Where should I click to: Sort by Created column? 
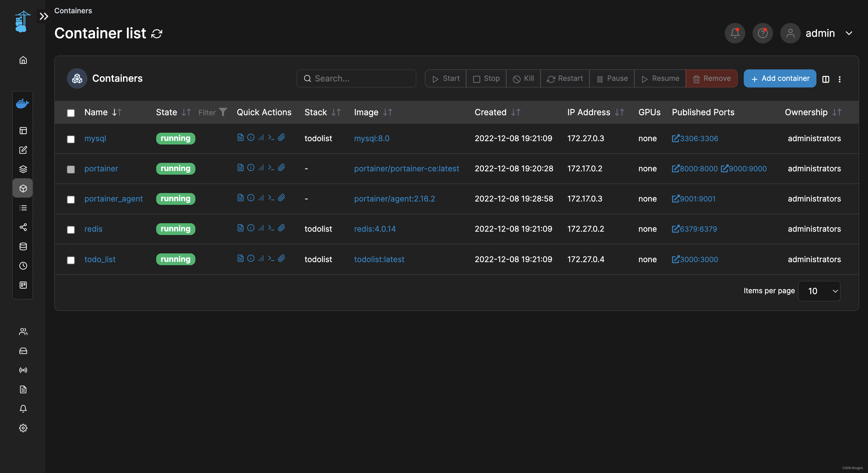point(516,112)
